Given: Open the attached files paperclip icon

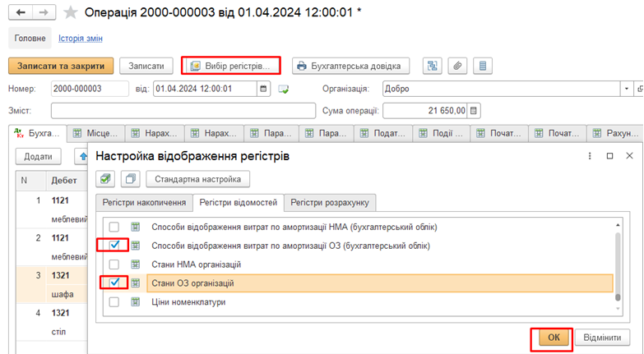Looking at the screenshot, I should (x=457, y=66).
